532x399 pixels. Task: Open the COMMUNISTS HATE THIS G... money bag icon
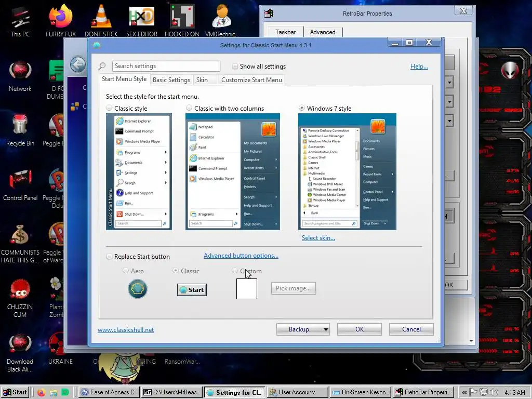[x=20, y=244]
